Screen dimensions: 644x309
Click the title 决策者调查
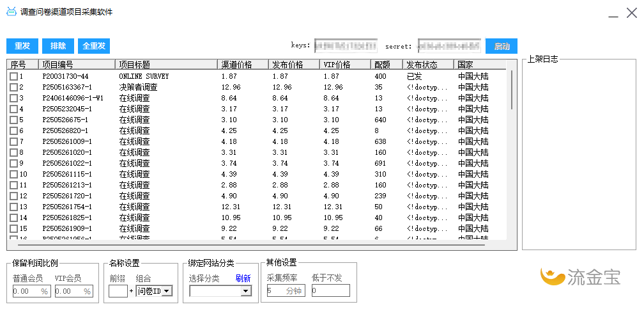(x=139, y=87)
